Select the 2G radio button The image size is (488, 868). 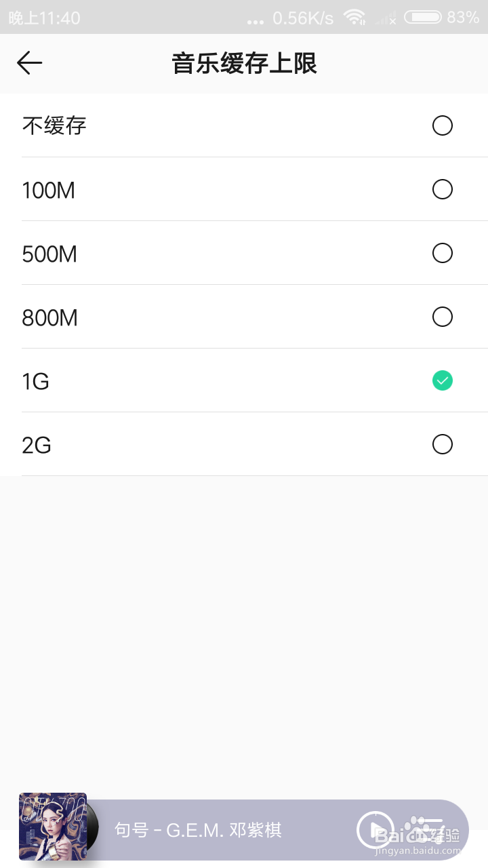tap(442, 444)
